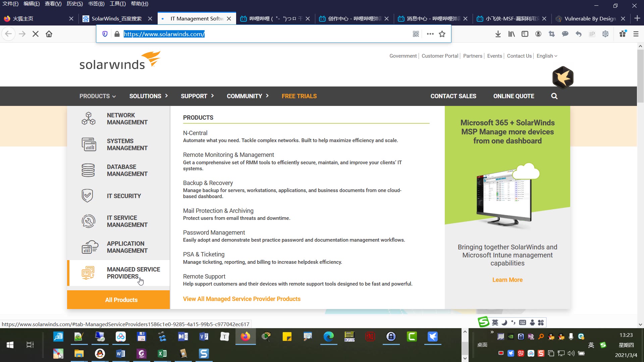The width and height of the screenshot is (644, 362).
Task: Open the downloads arrow in toolbar
Action: pyautogui.click(x=498, y=34)
